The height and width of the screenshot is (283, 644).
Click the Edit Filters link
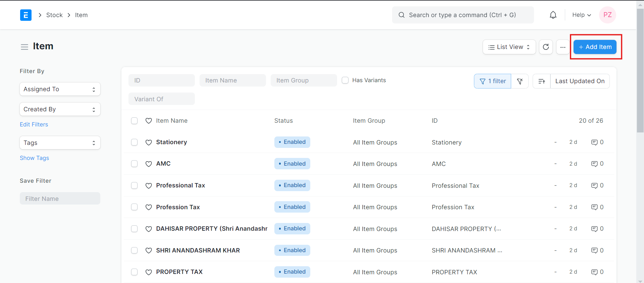(x=34, y=124)
